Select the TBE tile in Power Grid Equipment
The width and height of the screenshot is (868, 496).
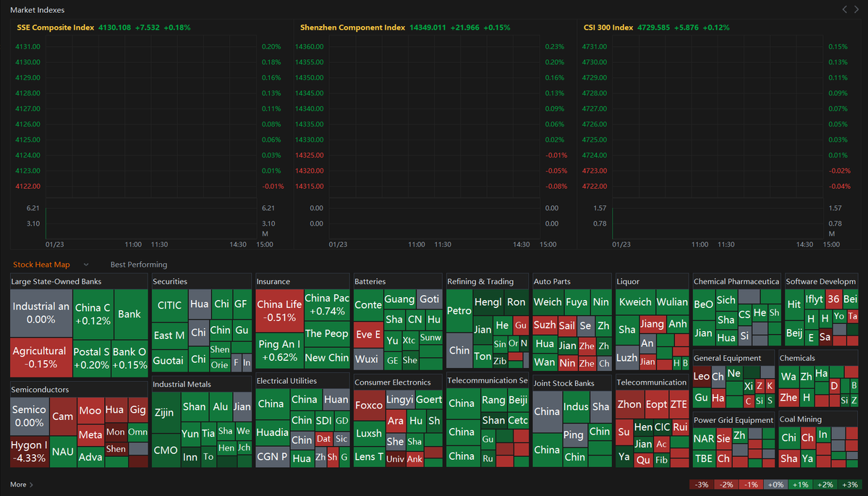point(704,459)
